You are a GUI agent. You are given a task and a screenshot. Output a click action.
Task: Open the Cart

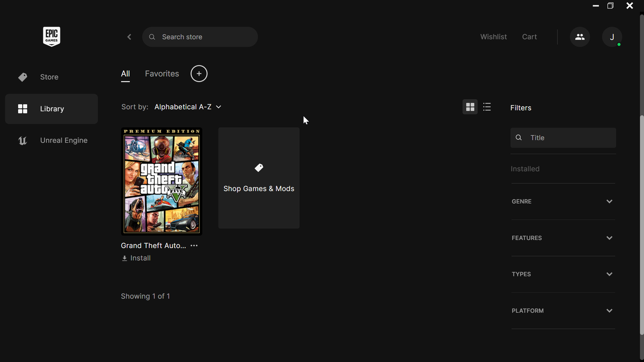pyautogui.click(x=529, y=37)
